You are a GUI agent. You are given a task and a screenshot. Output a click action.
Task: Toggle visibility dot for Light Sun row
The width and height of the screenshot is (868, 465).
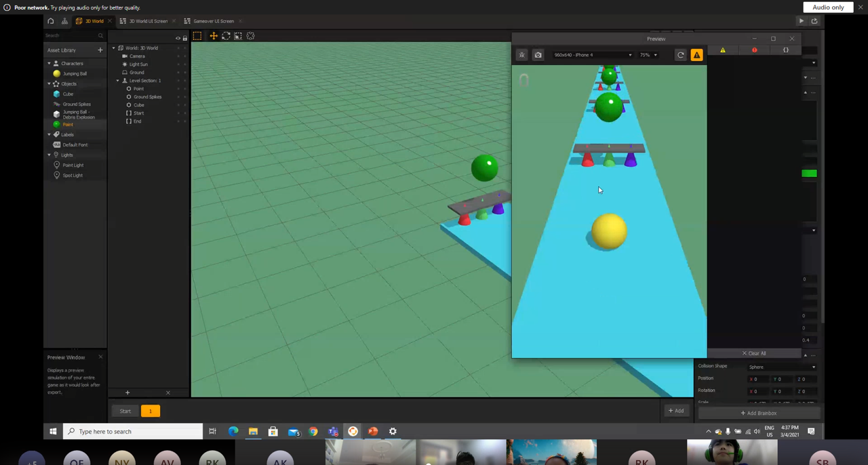click(x=178, y=64)
